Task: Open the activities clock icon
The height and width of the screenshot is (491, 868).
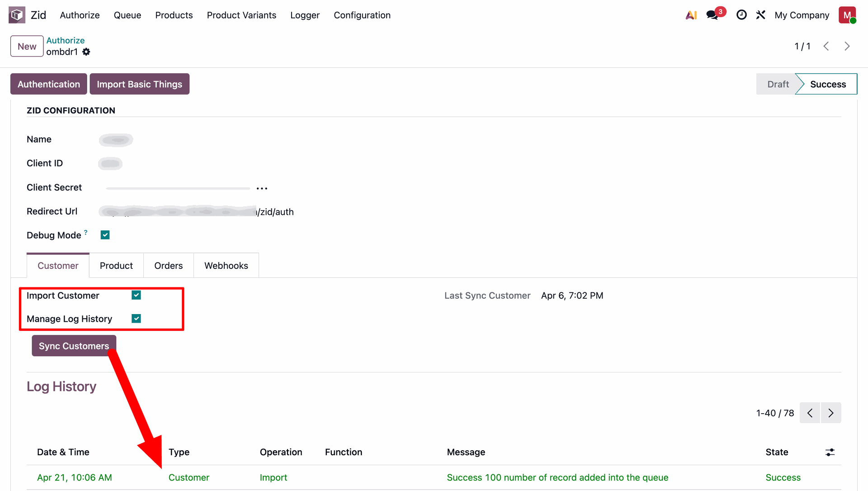Action: pyautogui.click(x=741, y=15)
